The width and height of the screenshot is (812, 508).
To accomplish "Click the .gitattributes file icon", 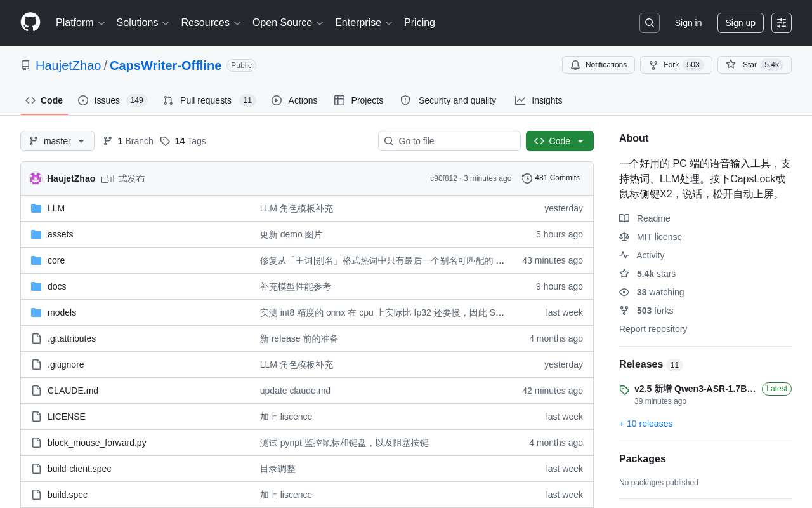I will tap(36, 338).
